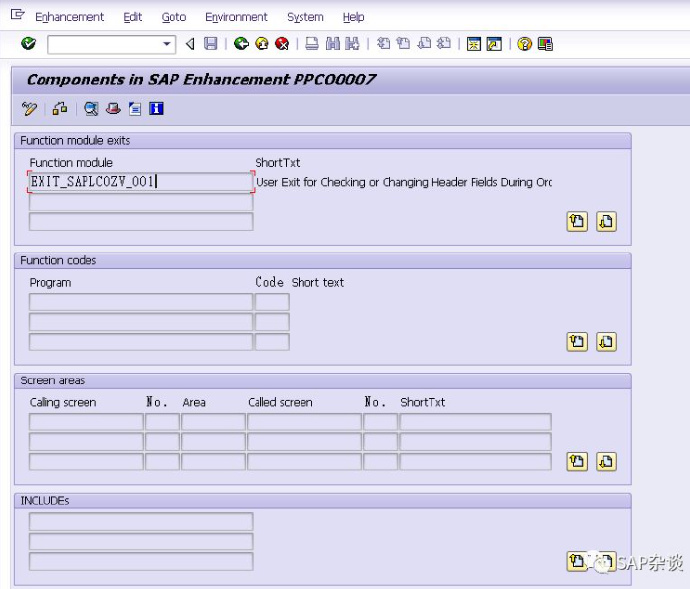The width and height of the screenshot is (690, 589).
Task: Click the Last Page toolbar icon
Action: [x=444, y=44]
